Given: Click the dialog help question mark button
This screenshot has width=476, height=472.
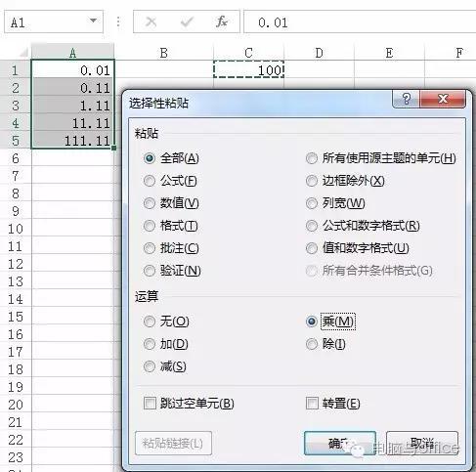Looking at the screenshot, I should 406,99.
